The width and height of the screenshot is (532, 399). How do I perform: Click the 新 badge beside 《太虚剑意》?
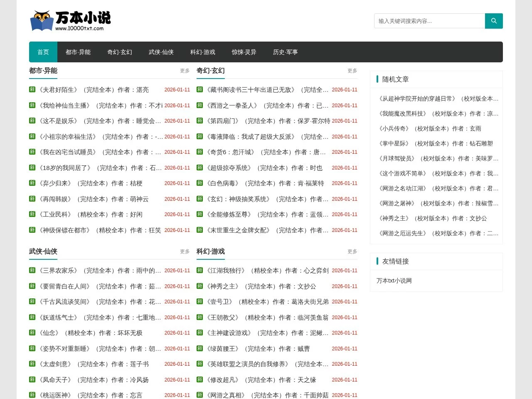(32, 364)
